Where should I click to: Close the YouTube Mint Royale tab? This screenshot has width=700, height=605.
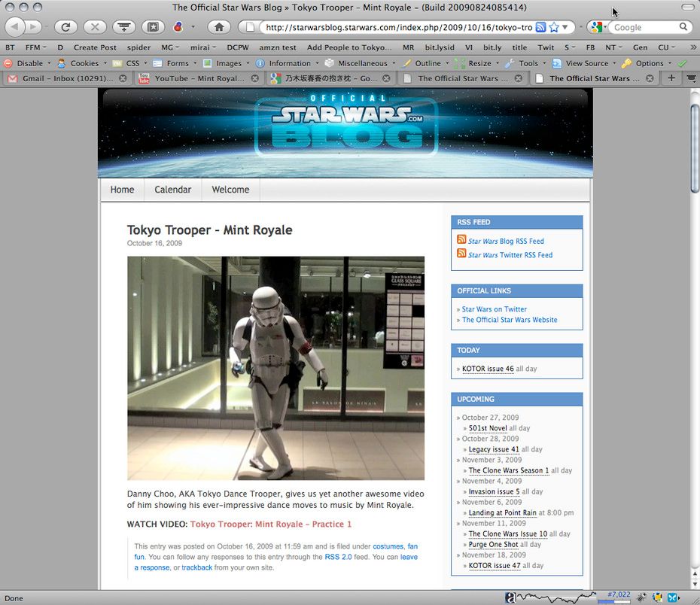[254, 78]
